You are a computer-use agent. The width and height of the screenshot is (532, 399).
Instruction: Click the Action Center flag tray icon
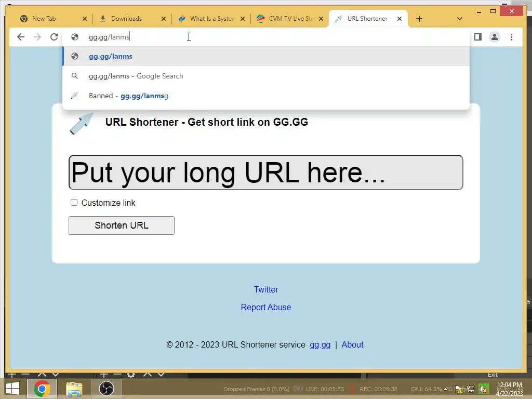[x=458, y=389]
